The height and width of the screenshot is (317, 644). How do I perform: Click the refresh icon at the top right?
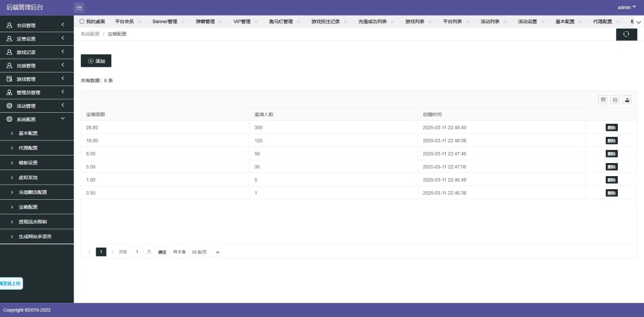[x=626, y=34]
